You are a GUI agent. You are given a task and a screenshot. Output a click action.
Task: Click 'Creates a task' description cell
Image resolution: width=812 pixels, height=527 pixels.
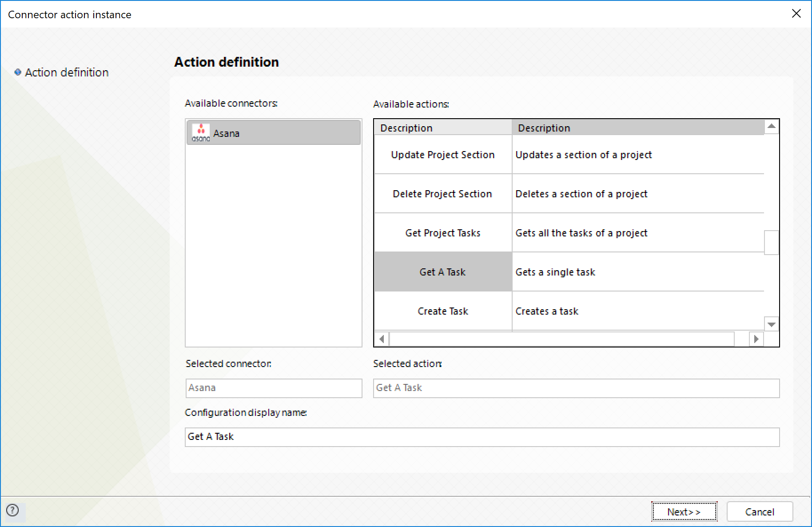click(638, 311)
